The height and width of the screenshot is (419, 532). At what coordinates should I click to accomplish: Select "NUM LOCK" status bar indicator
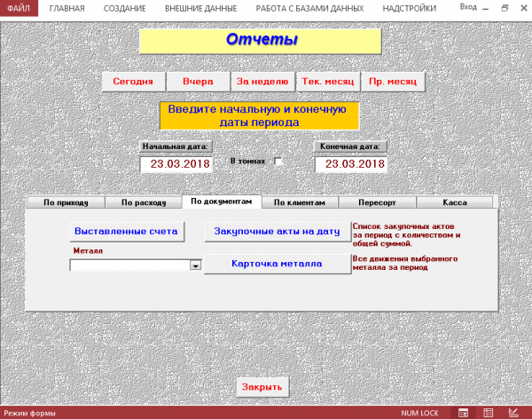tap(419, 413)
